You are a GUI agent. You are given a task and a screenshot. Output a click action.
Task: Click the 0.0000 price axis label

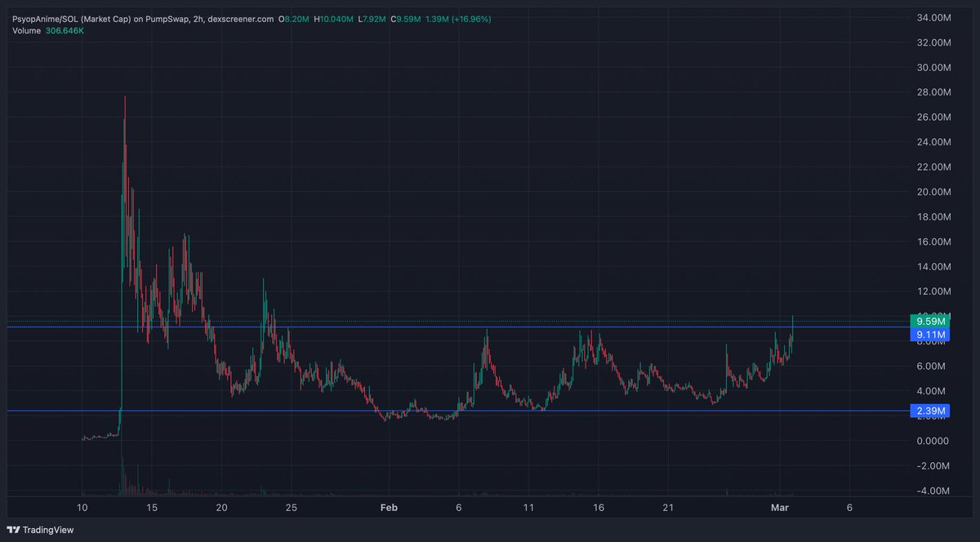pyautogui.click(x=934, y=441)
